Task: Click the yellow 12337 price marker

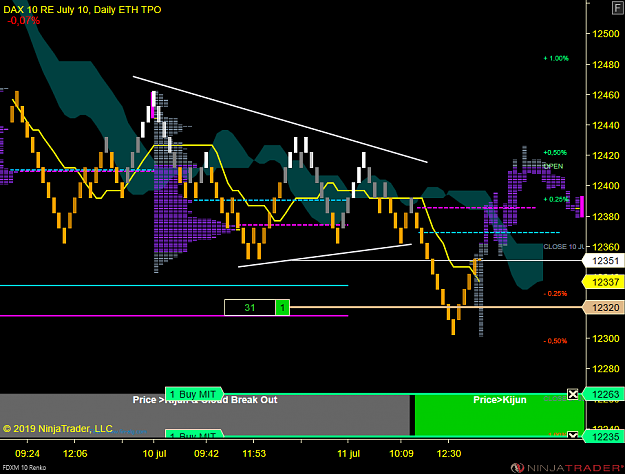Action: [603, 282]
